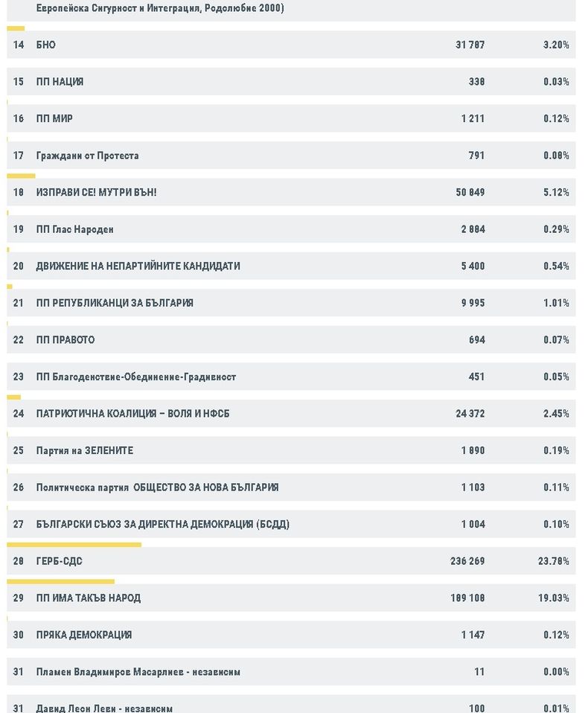Click the yellow bar above ПП ИМА ТАКЪВ НАРОД

click(60, 581)
